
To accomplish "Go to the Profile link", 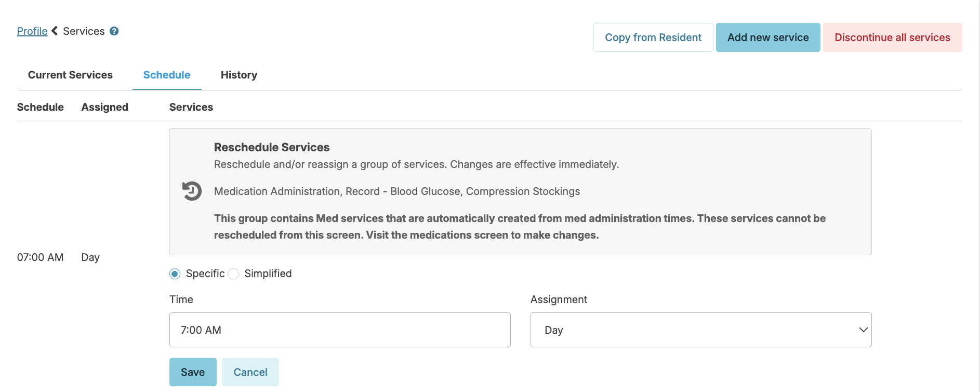I will [x=32, y=31].
